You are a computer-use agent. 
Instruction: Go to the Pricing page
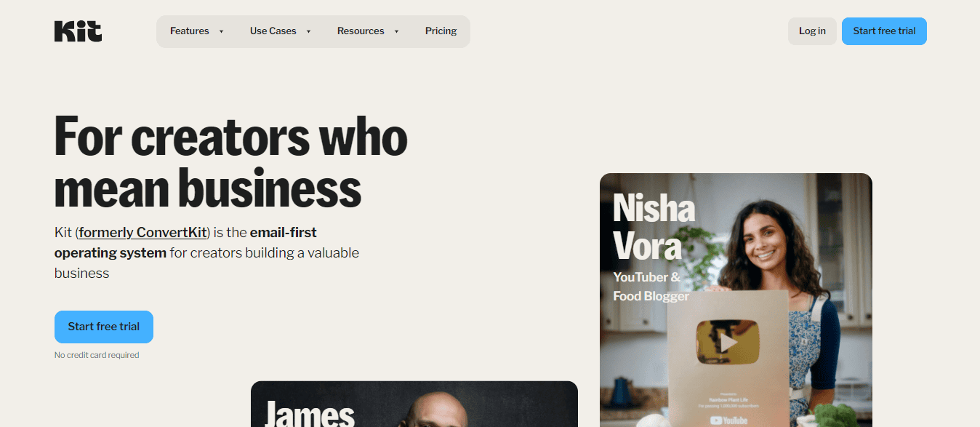(x=441, y=31)
